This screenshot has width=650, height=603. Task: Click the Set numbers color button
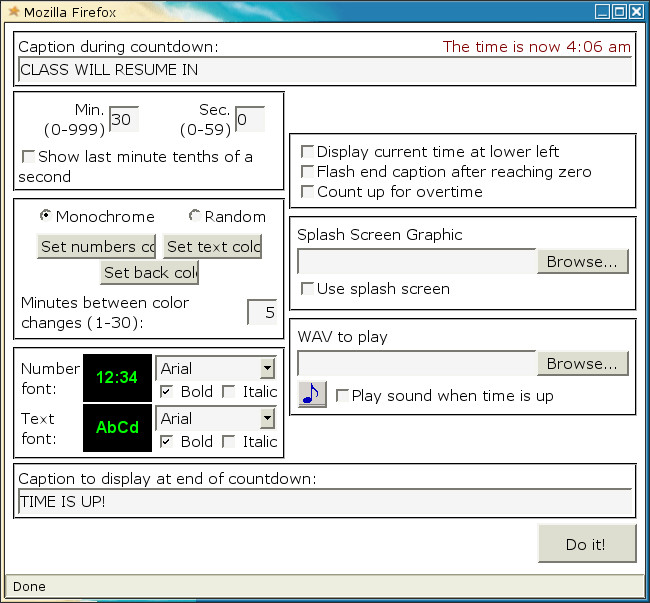click(x=97, y=247)
